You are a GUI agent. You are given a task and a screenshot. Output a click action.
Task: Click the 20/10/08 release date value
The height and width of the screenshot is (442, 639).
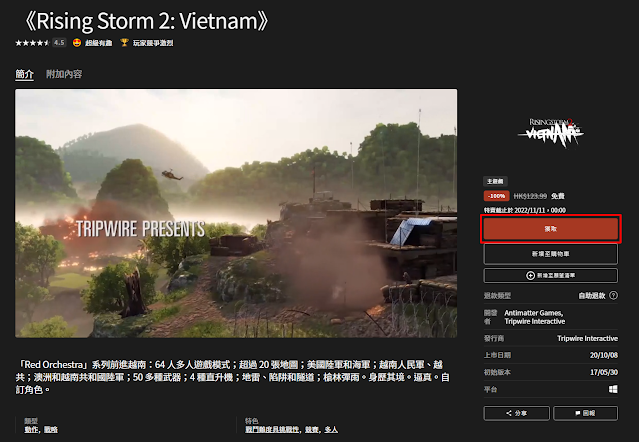[604, 355]
